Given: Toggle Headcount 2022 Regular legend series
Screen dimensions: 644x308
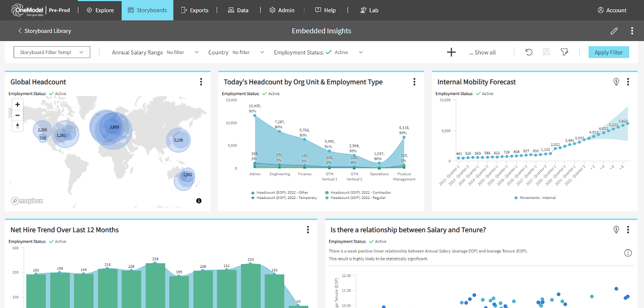Looking at the screenshot, I should [x=357, y=198].
